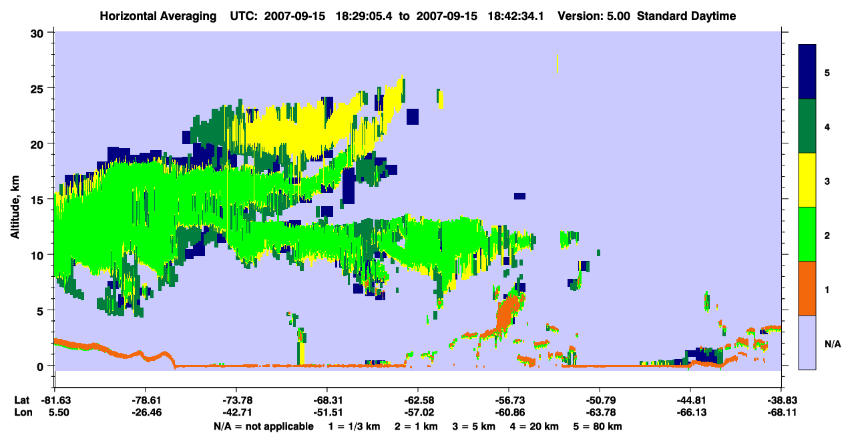Screen dimensions: 868x445
Task: Click the '5 = 80 km' legend entry
Action: (x=598, y=426)
